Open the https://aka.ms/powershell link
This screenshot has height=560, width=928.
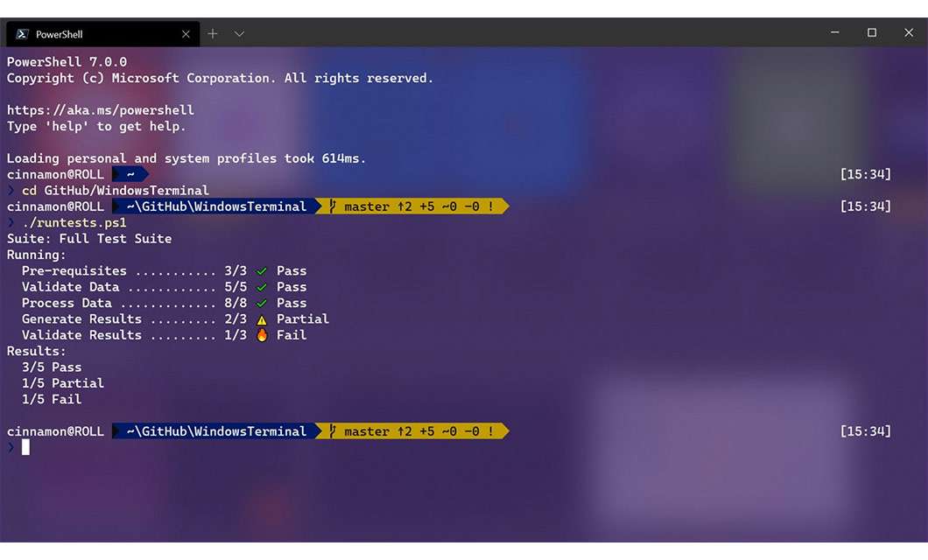point(101,110)
